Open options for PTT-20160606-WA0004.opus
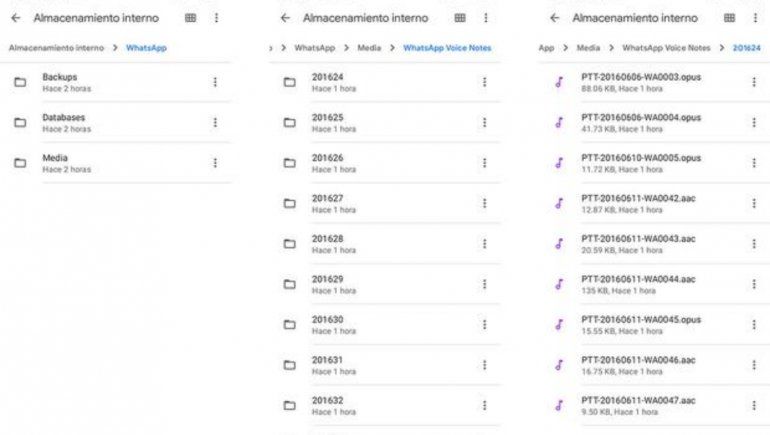The image size is (770, 435). tap(754, 123)
